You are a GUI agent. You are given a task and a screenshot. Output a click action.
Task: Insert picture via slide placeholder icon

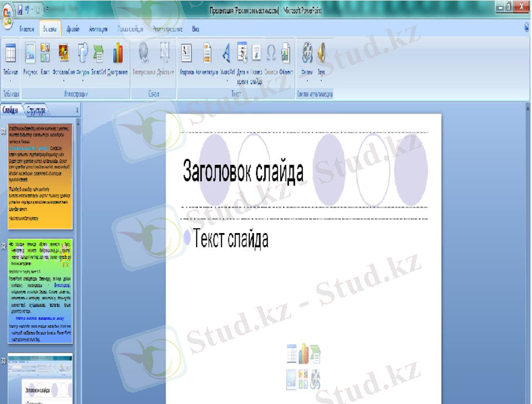coord(292,379)
